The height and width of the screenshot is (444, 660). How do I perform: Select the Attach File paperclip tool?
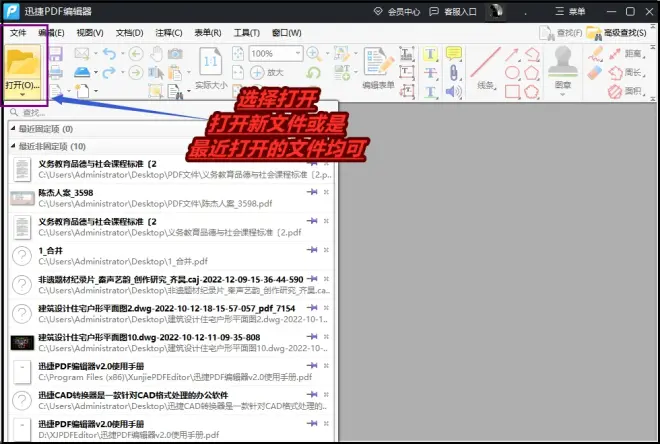(x=453, y=72)
